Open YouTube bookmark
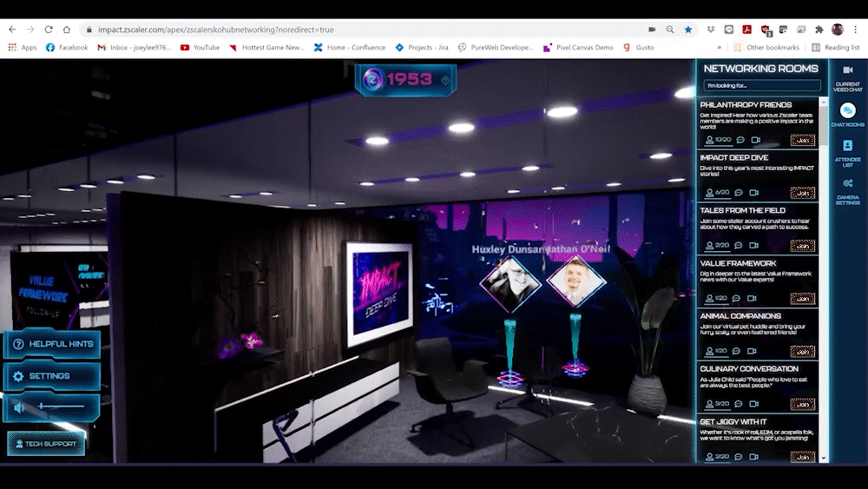Viewport: 868px width, 489px height. pos(200,48)
